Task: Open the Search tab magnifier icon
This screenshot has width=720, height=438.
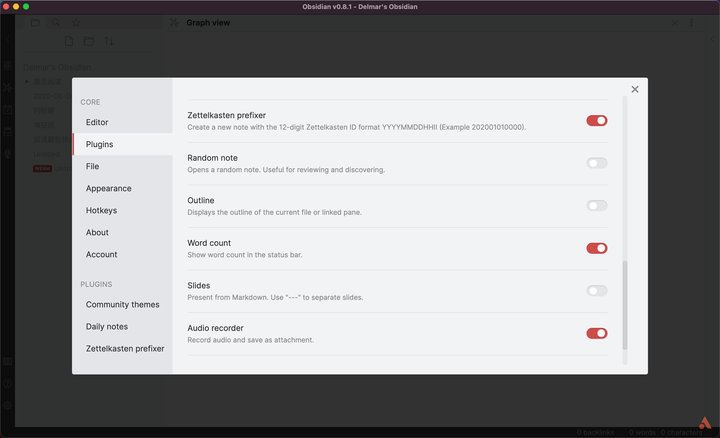Action: pos(56,22)
